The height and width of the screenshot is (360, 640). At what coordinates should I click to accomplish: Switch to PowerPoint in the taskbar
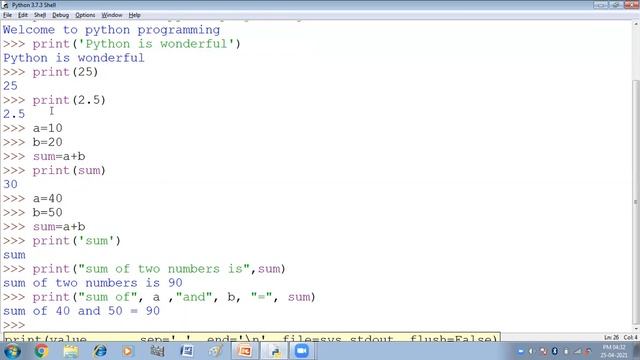coord(245,351)
